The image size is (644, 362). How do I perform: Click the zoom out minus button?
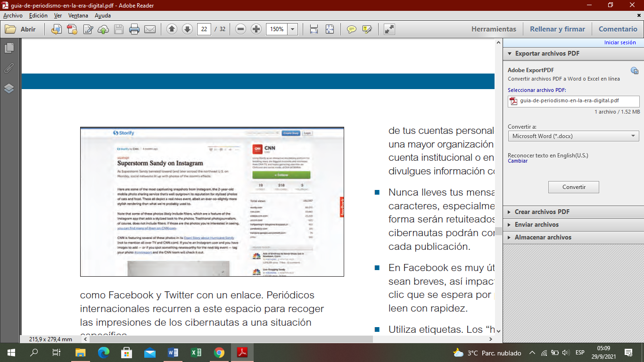click(x=241, y=29)
